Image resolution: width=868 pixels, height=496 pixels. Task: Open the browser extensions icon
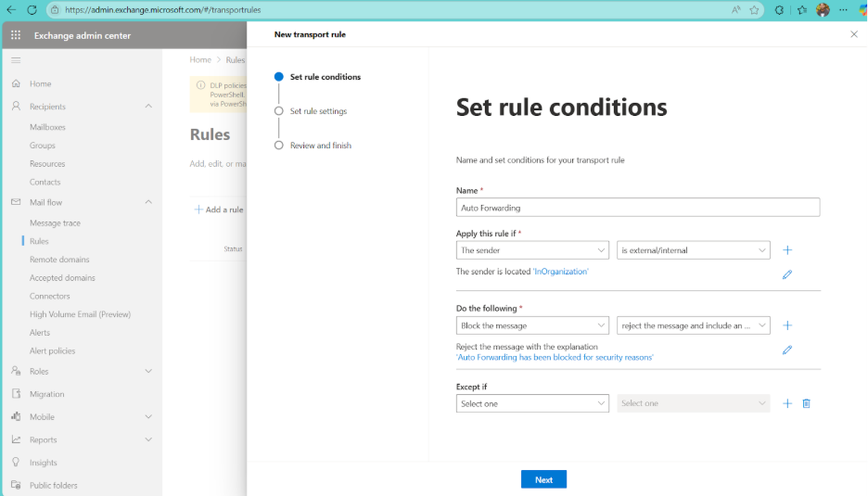coord(779,10)
